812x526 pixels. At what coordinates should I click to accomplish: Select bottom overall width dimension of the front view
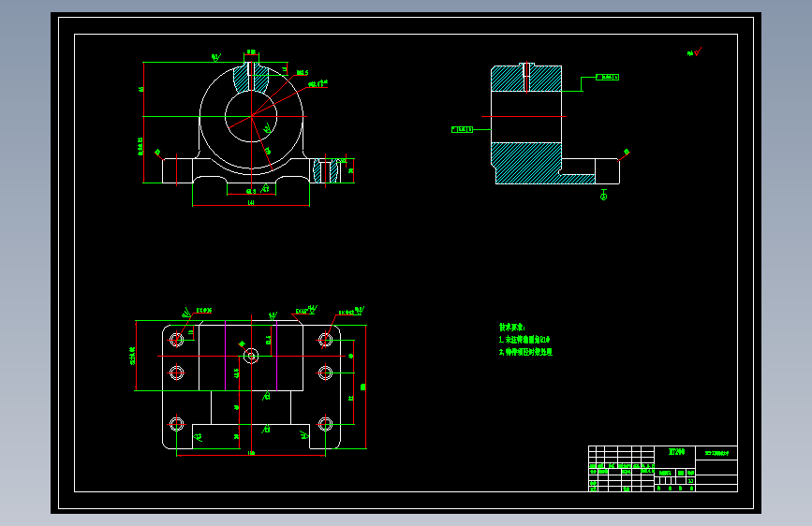pyautogui.click(x=251, y=204)
